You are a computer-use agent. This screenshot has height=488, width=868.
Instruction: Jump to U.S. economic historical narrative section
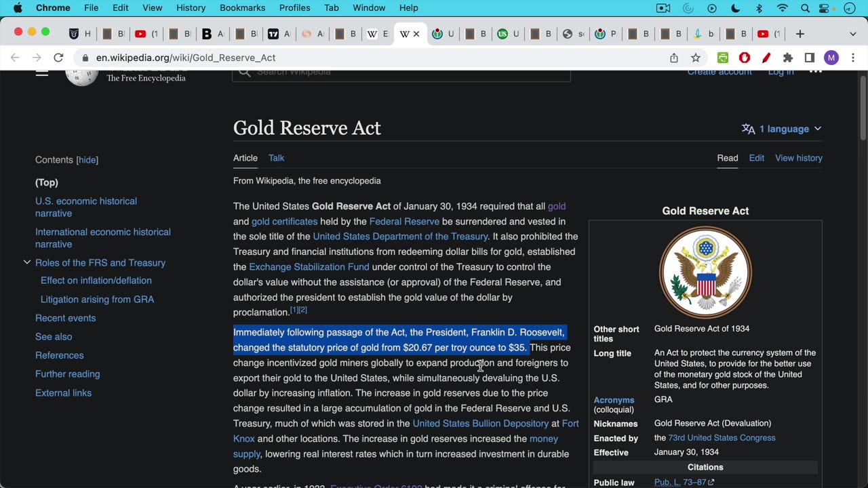[x=86, y=207]
